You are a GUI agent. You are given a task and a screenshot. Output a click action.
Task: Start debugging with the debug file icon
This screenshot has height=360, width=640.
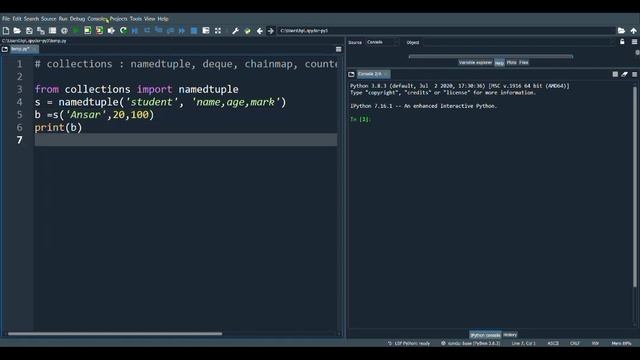(x=135, y=31)
